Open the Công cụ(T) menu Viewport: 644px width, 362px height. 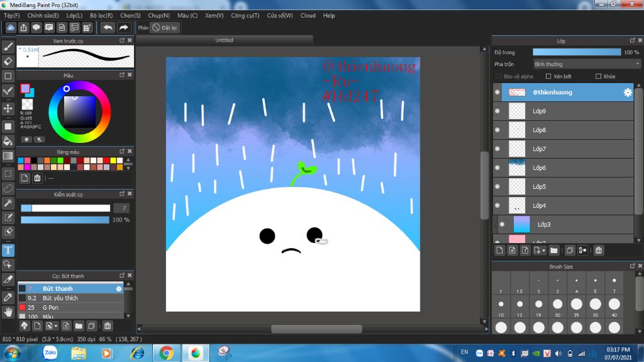[245, 16]
